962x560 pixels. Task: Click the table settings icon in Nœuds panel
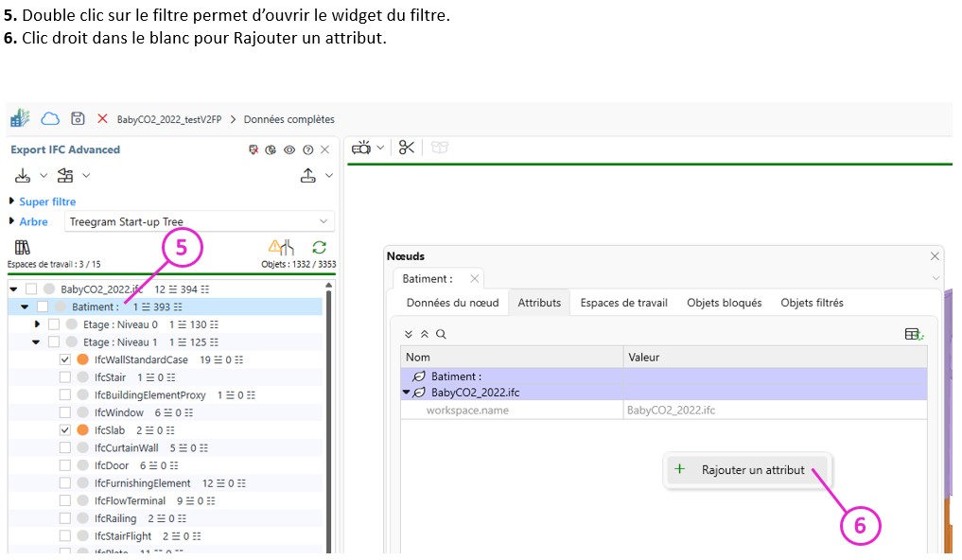(914, 334)
